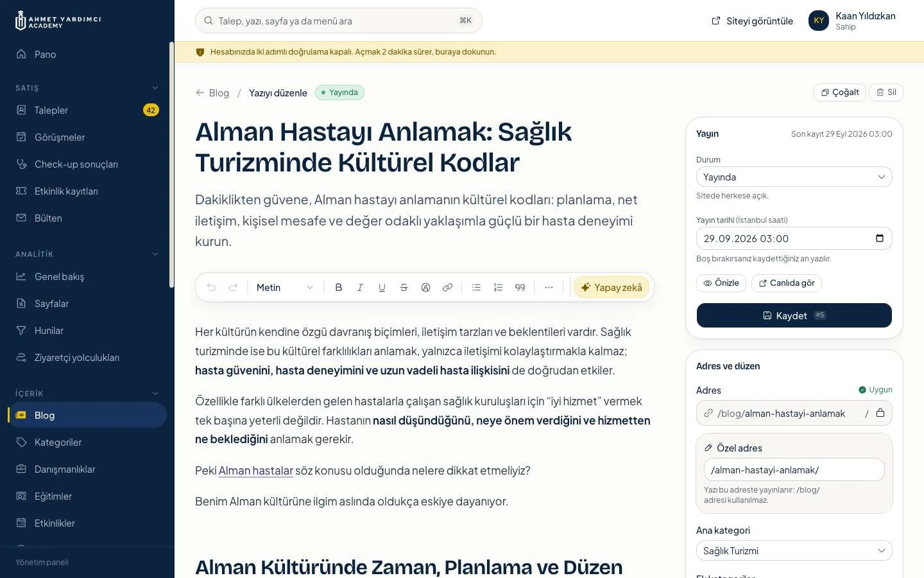This screenshot has height=578, width=924.
Task: Click the Alman hastalar link in the text
Action: pos(256,471)
